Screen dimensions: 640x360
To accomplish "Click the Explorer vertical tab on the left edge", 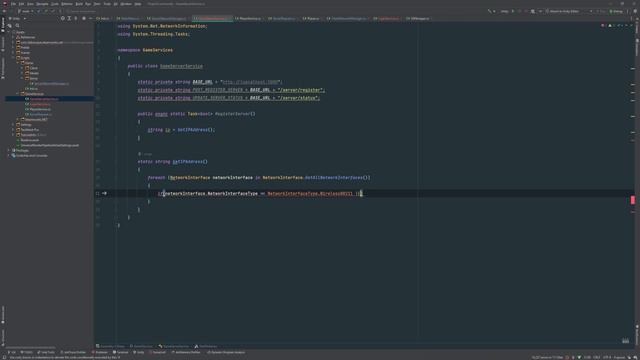I will pos(2,25).
